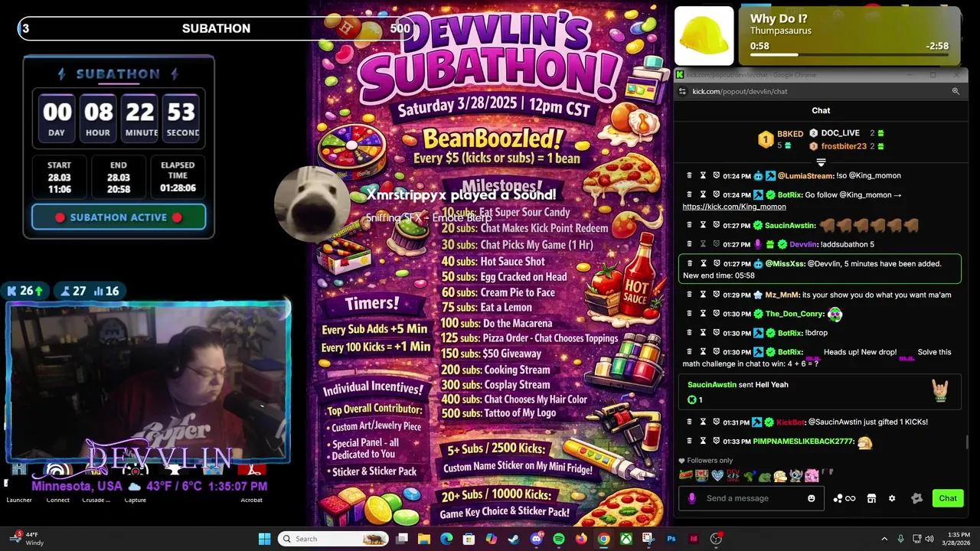Open Microsoft Edge from the taskbar

446,539
